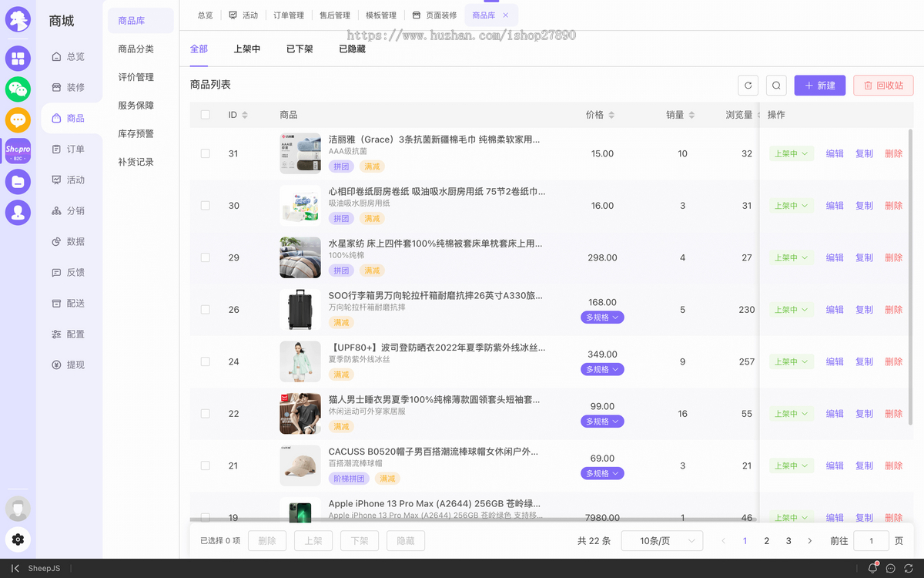The width and height of the screenshot is (924, 578).
Task: Open the 订单管理 top tab
Action: [x=289, y=15]
